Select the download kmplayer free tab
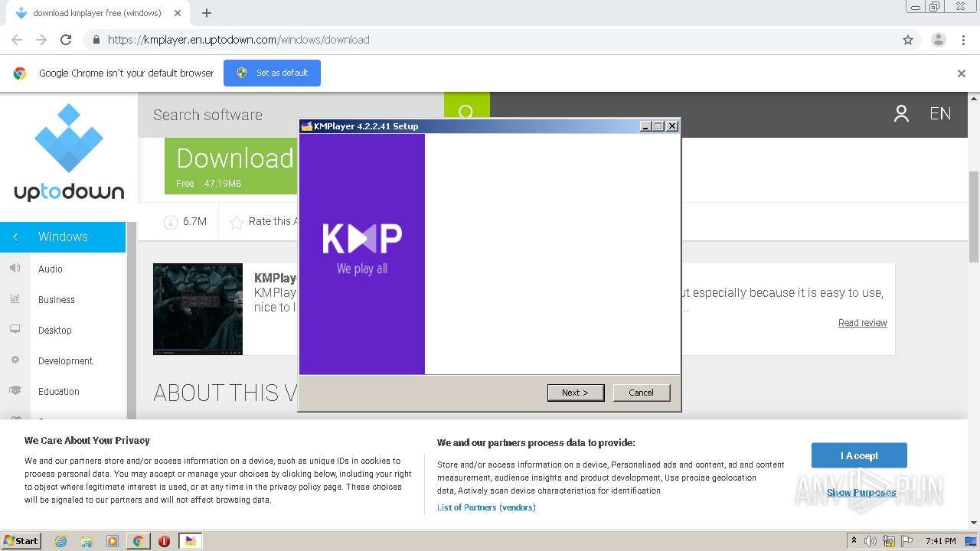 coord(96,13)
